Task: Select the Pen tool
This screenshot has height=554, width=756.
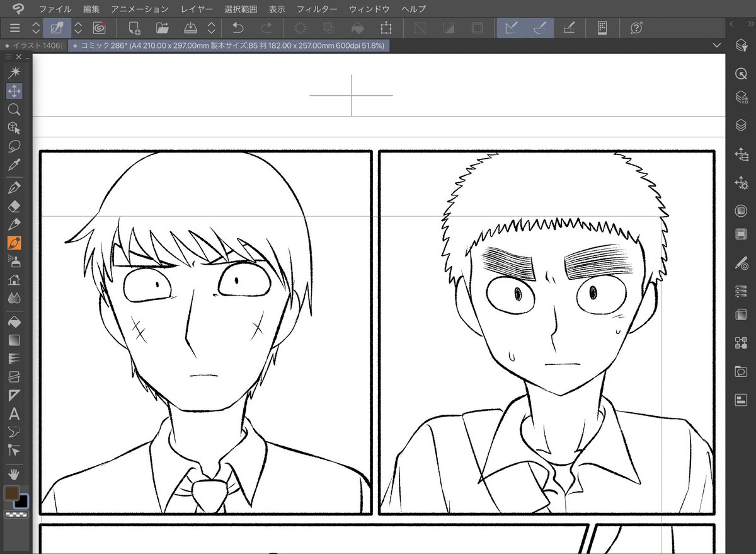Action: pos(14,188)
